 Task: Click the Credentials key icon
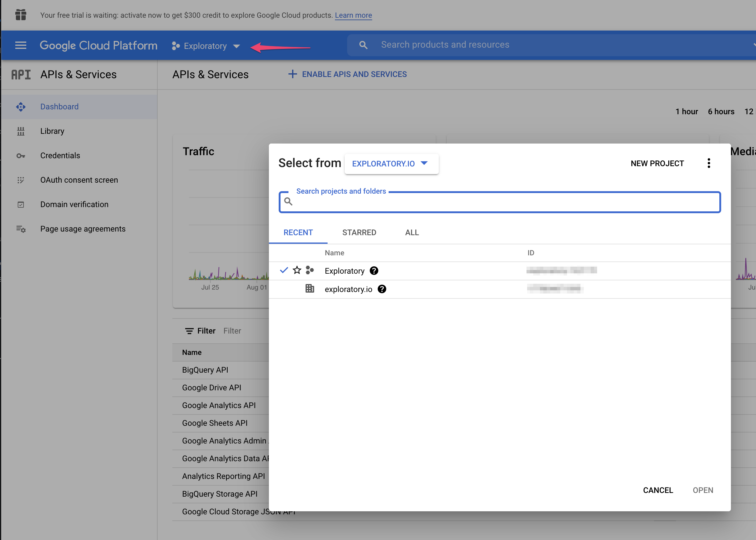(x=20, y=155)
